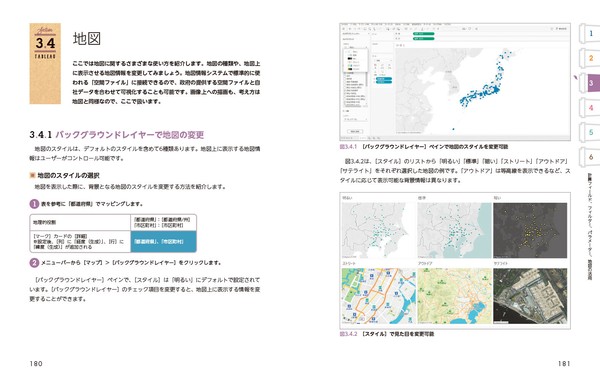
Task: Click the purple step 2 circle marker
Action: point(34,263)
